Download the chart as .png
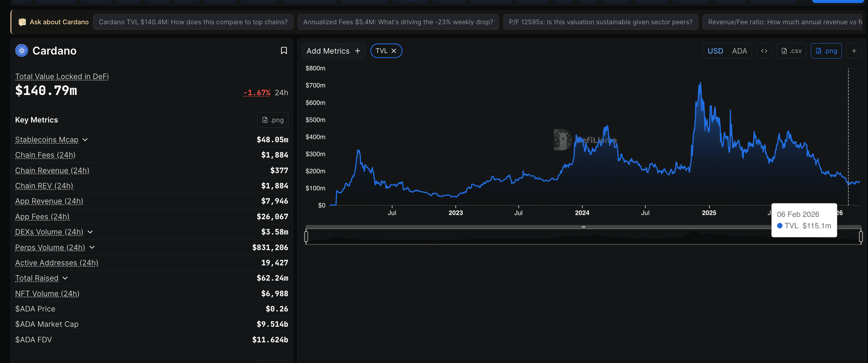Viewport: 868px width, 363px height. click(x=826, y=51)
